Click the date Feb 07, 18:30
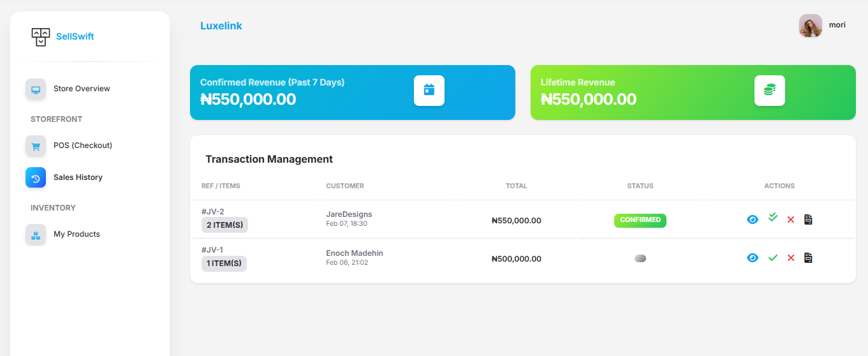This screenshot has width=868, height=356. coord(346,224)
